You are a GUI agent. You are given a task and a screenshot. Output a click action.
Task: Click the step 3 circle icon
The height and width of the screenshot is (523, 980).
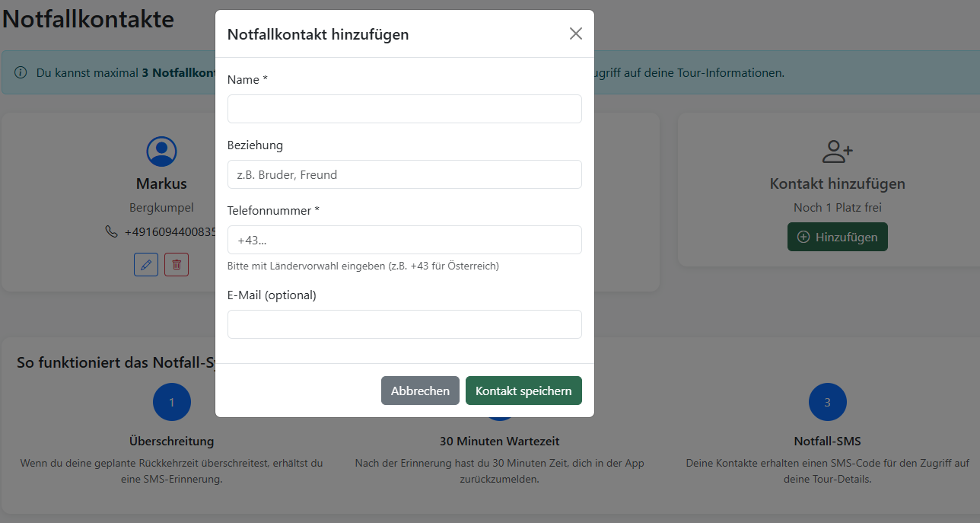click(x=827, y=403)
